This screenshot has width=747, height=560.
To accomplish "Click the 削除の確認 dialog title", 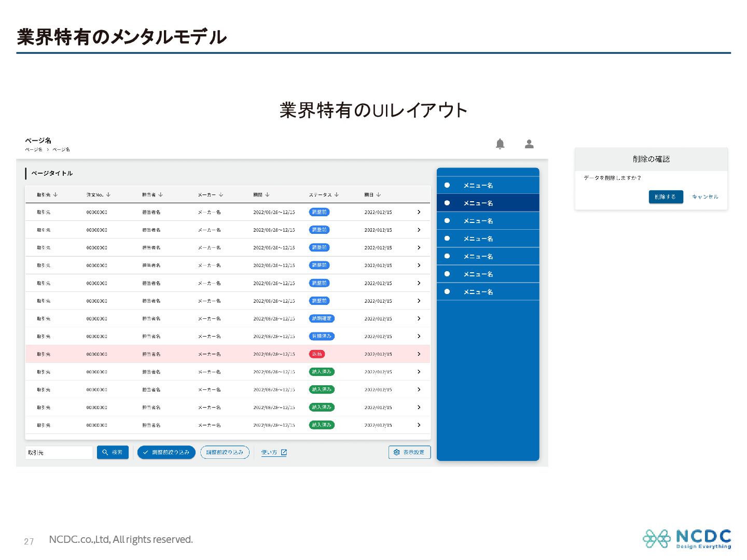I will click(x=651, y=159).
